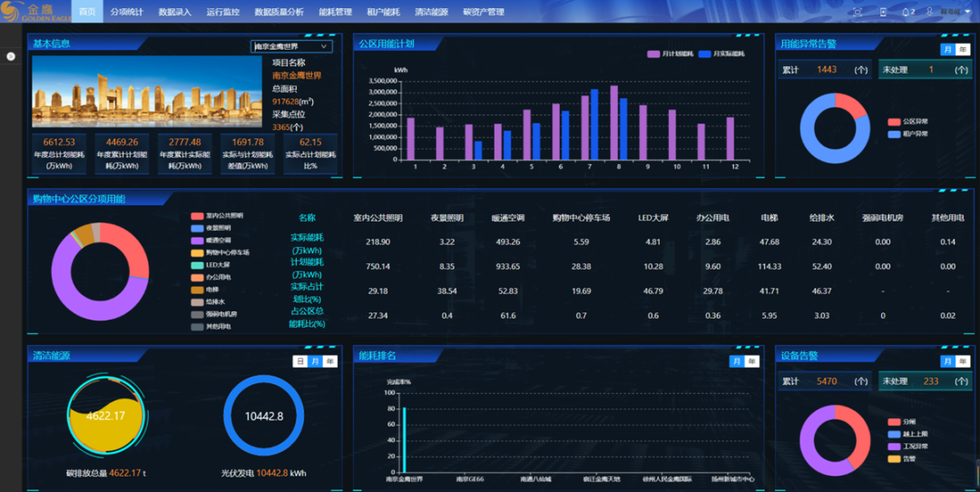Click the Golden Eagle logo
980x492 pixels.
click(34, 11)
